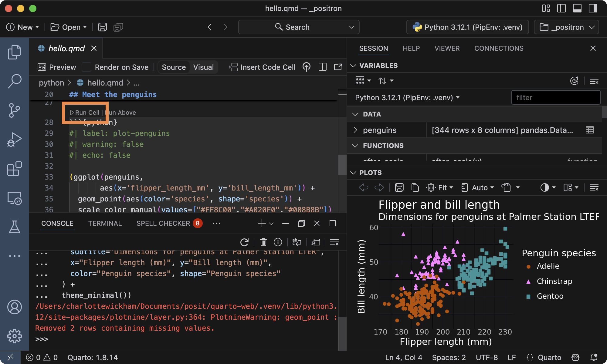Copy the plot to clipboard

coord(415,187)
